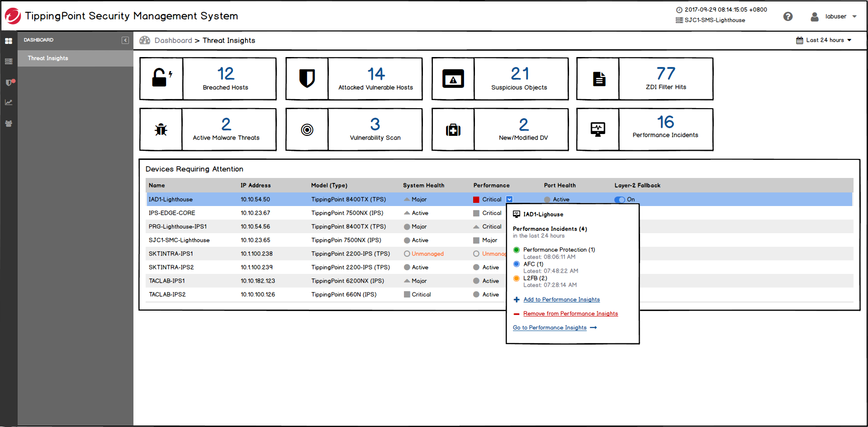Click the dashboard gauge icon in breadcrumb
The image size is (868, 427).
tap(145, 40)
